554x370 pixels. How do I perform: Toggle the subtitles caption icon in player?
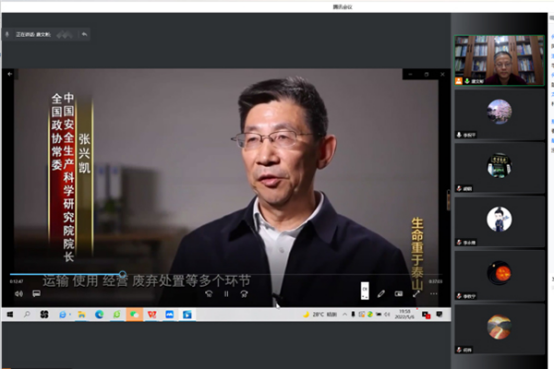[36, 294]
